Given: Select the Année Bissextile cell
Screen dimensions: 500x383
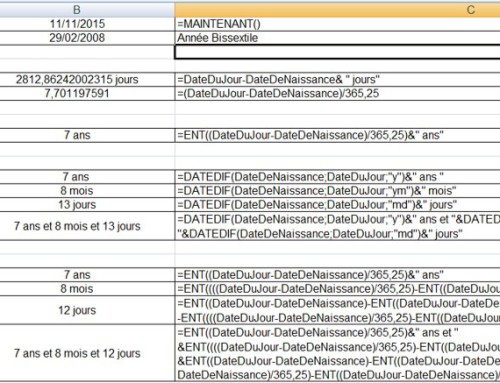Looking at the screenshot, I should (x=337, y=38).
